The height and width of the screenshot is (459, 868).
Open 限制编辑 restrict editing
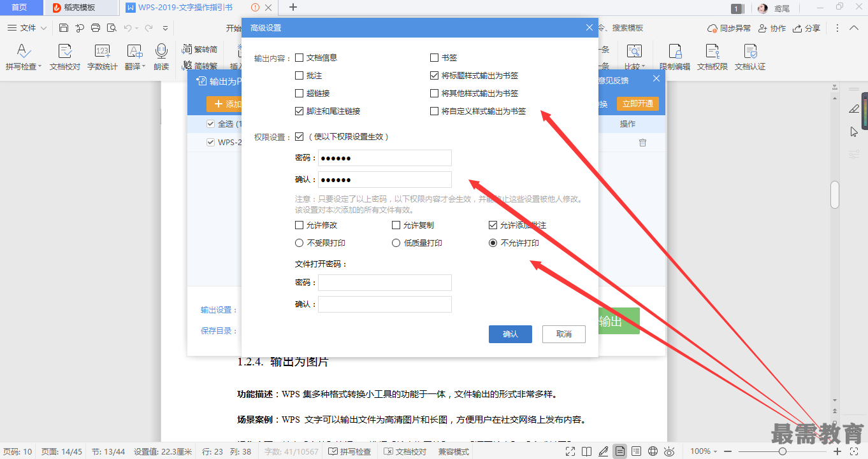pyautogui.click(x=675, y=57)
